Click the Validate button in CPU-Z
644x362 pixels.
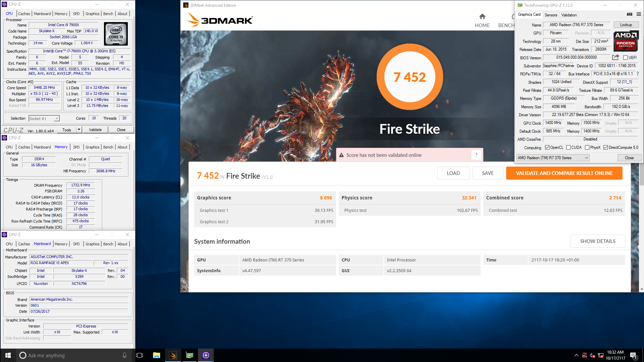[x=95, y=130]
